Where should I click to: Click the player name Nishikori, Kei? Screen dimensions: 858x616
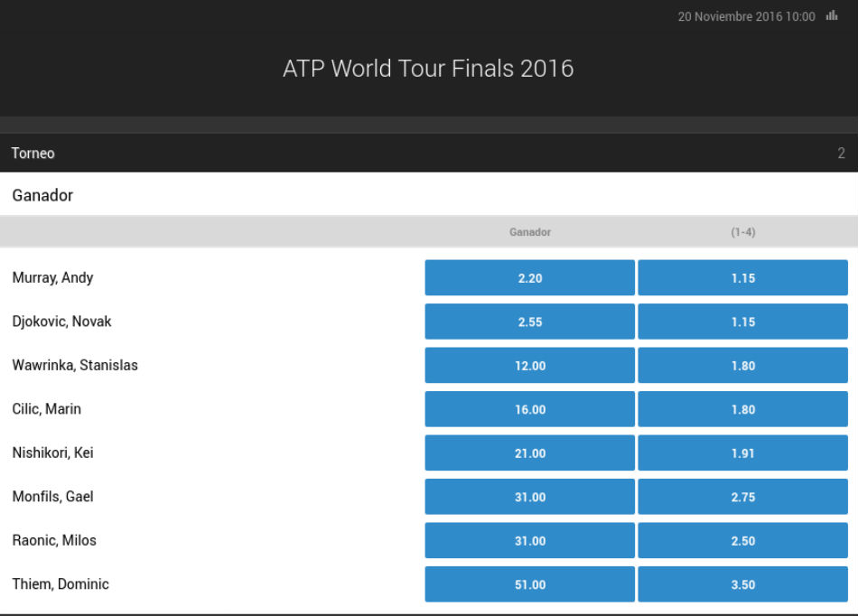click(52, 453)
